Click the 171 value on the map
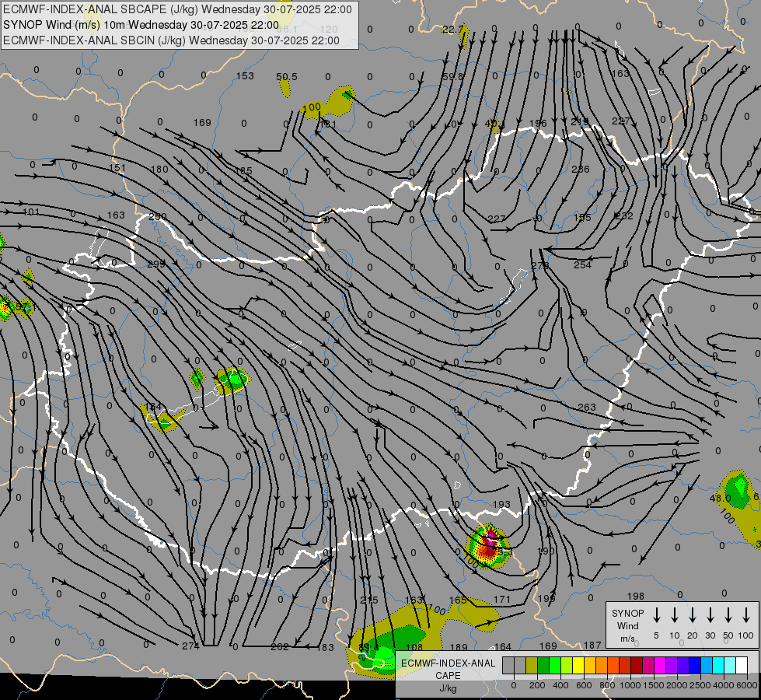The width and height of the screenshot is (761, 700). [502, 600]
